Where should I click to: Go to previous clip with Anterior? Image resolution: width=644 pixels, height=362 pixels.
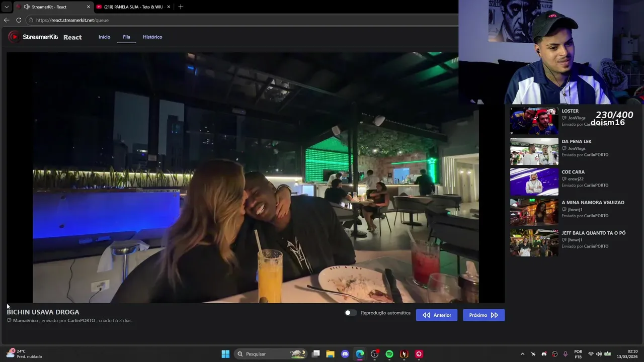[x=437, y=315]
